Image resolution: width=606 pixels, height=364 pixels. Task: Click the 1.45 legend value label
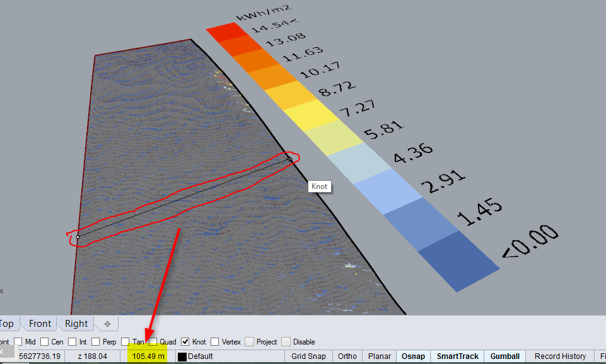pyautogui.click(x=480, y=212)
